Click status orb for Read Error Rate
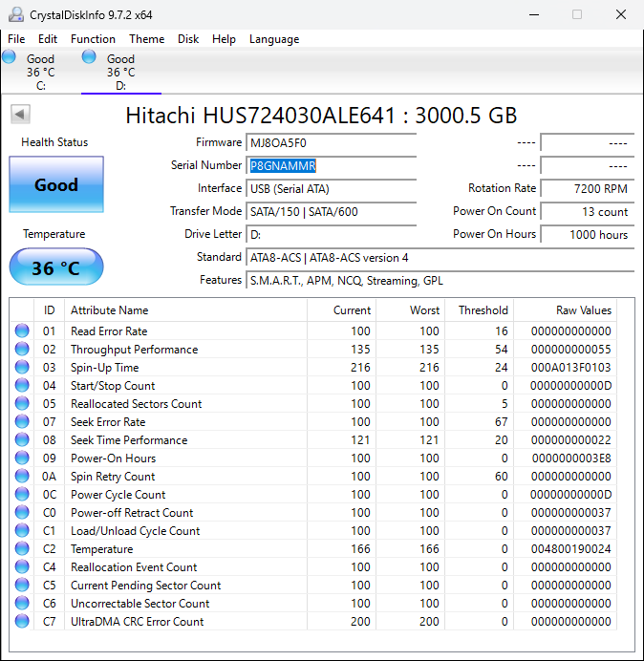 (22, 330)
